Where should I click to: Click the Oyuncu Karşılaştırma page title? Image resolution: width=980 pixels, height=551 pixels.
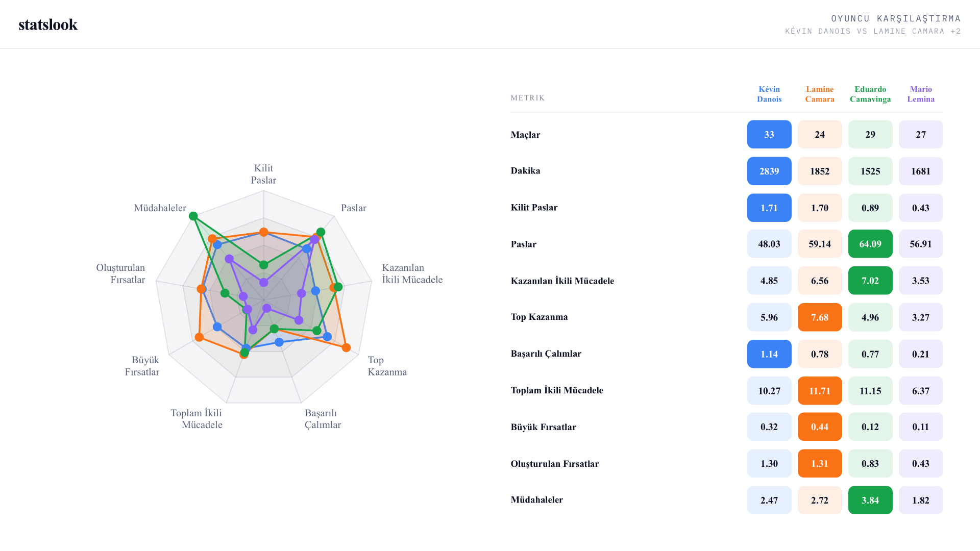(x=896, y=19)
